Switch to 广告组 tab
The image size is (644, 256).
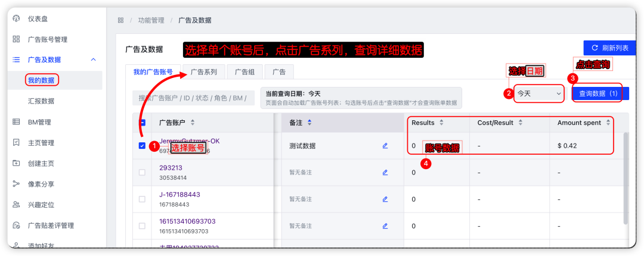[x=245, y=72]
